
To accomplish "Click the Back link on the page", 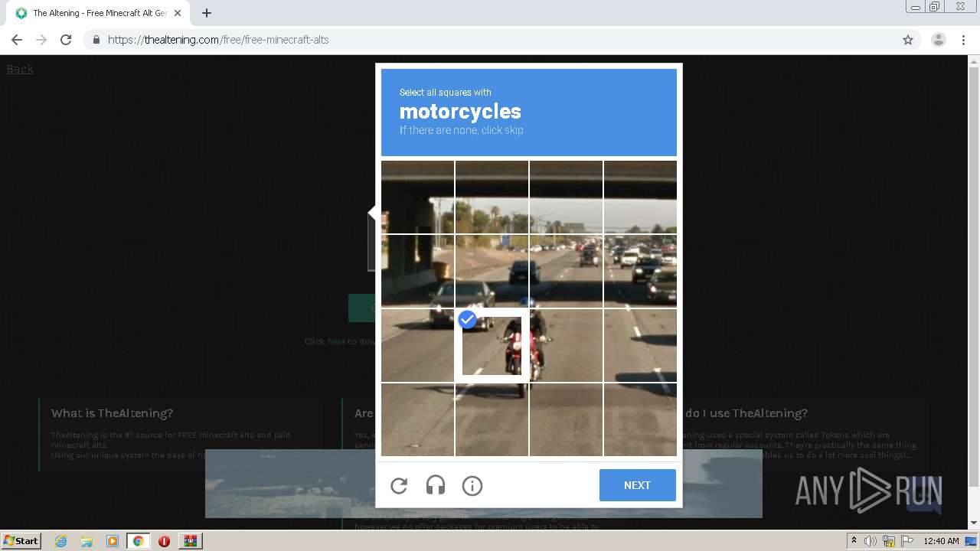I will click(x=20, y=69).
